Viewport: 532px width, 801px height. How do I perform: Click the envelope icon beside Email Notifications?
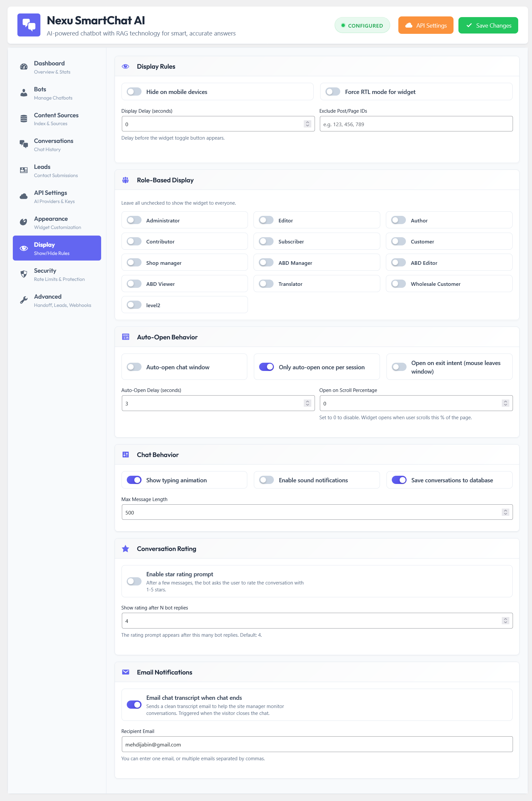coord(125,672)
